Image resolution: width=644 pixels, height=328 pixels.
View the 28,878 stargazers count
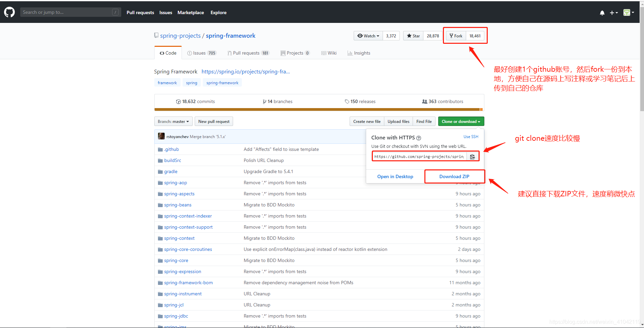433,36
